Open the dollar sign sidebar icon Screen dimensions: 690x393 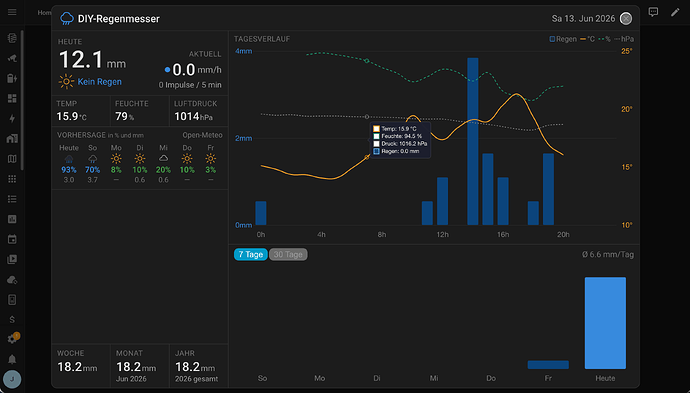click(12, 320)
